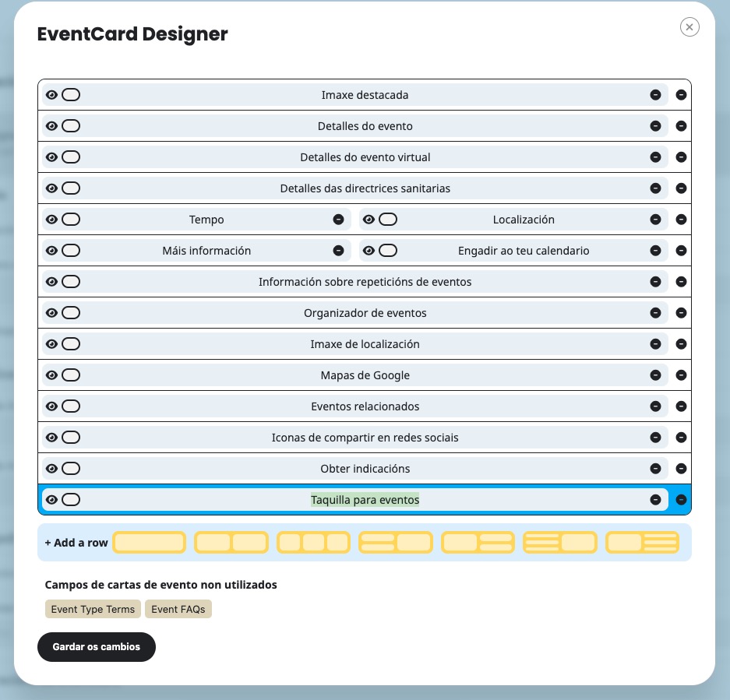
Task: Click Gardar os cambios button
Action: coord(97,647)
